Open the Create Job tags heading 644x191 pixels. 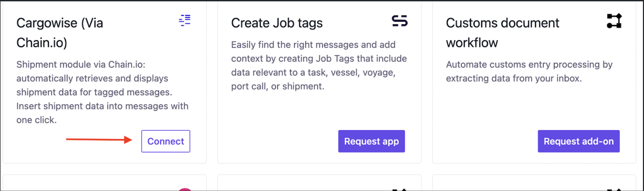click(277, 23)
